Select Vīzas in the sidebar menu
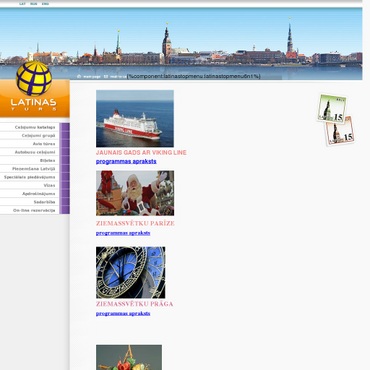The image size is (370, 370). (35, 186)
